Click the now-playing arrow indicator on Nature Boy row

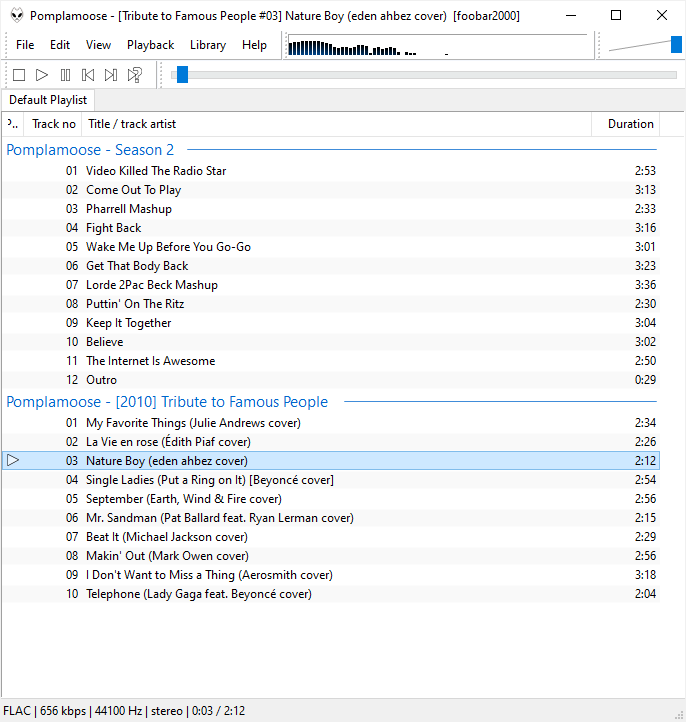coord(13,460)
